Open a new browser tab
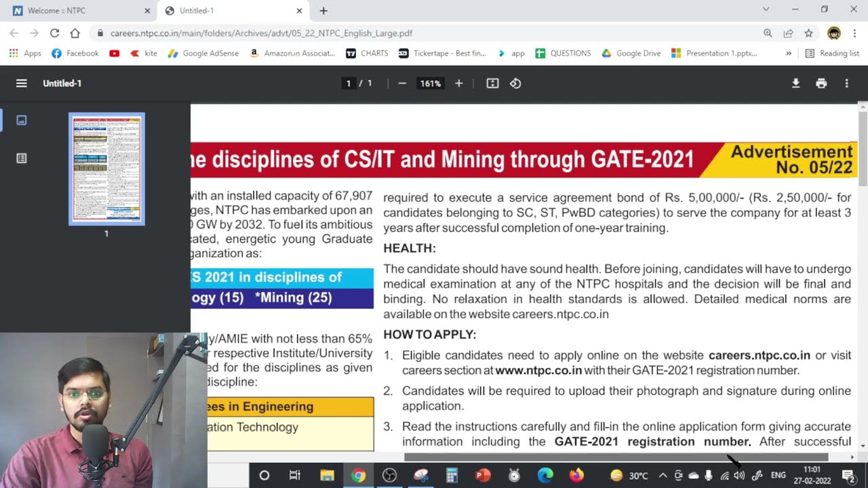 323,11
